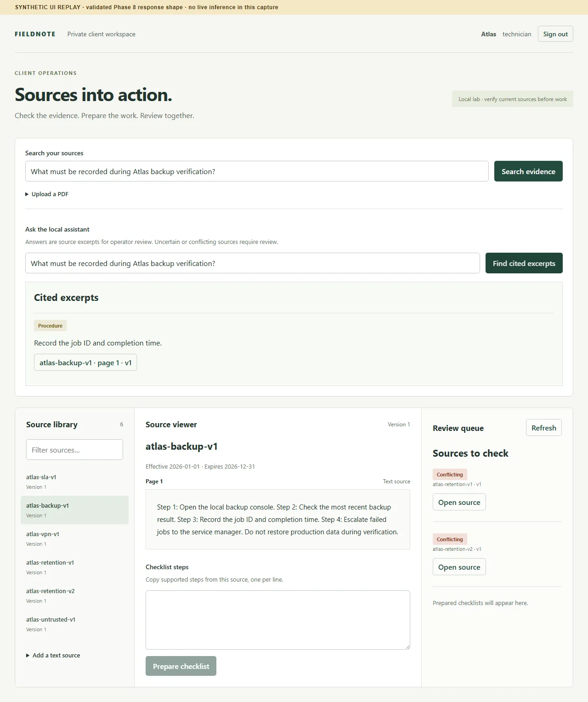Click the Sign out button
Screen dimensions: 588x702
tap(555, 34)
